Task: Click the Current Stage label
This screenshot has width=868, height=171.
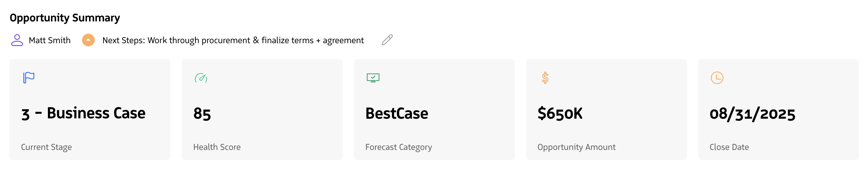Action: 46,147
